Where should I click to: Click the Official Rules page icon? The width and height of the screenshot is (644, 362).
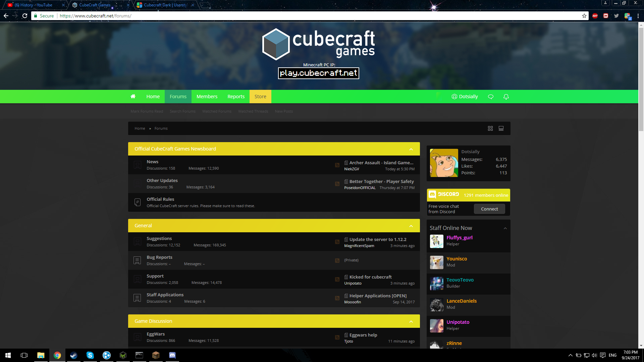click(x=137, y=202)
